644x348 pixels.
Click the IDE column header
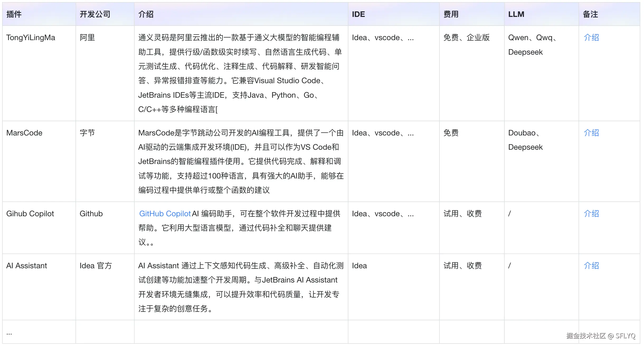pyautogui.click(x=358, y=14)
